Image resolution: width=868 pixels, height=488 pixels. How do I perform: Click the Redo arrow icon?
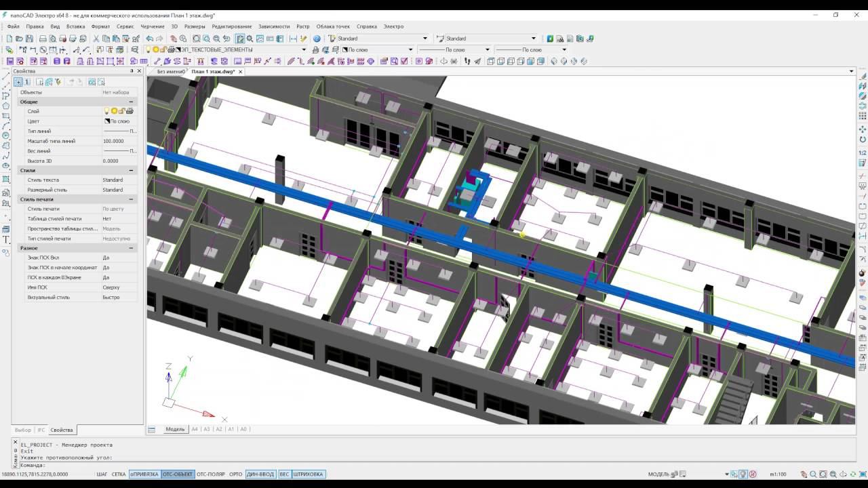(159, 39)
